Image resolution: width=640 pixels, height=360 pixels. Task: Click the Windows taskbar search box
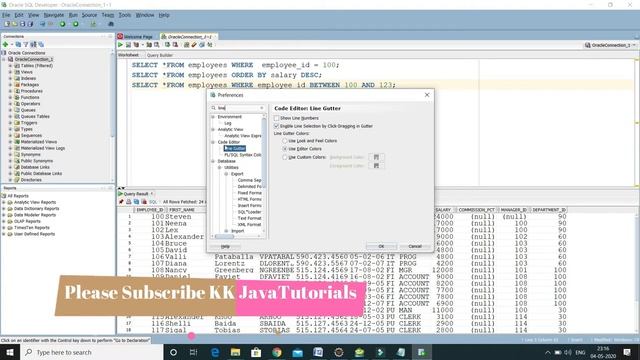tap(92, 352)
